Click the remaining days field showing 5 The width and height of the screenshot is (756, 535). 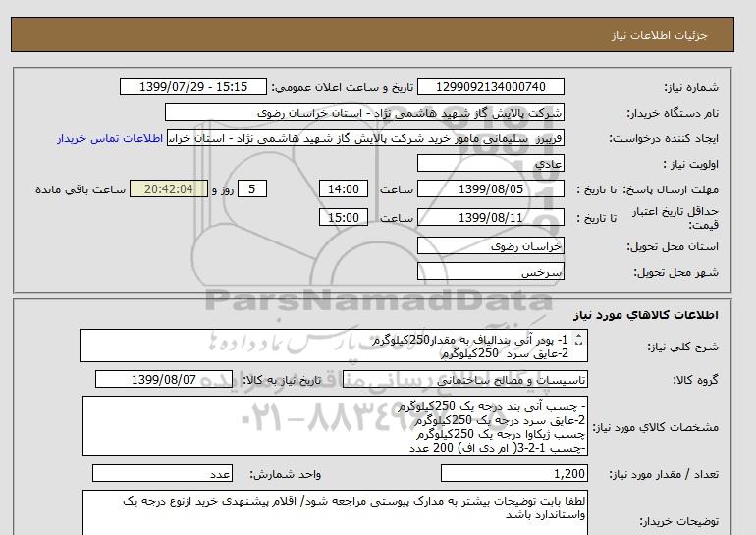(253, 189)
